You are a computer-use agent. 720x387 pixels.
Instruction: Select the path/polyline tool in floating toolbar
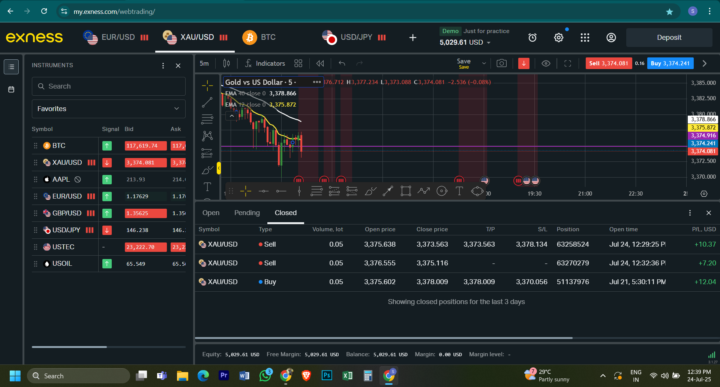click(423, 191)
